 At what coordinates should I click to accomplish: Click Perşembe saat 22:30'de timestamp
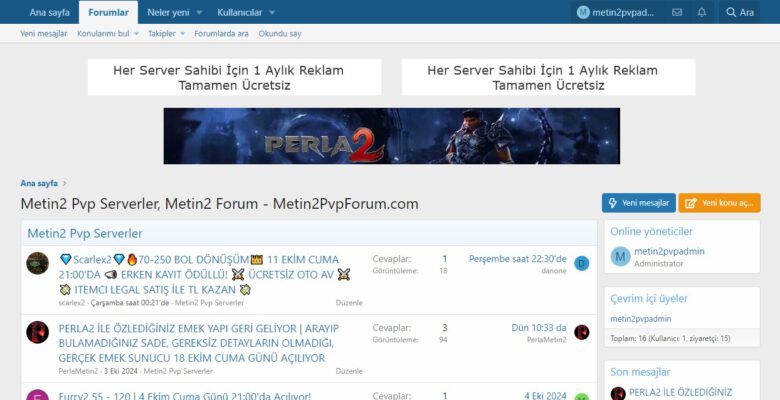[x=517, y=259]
